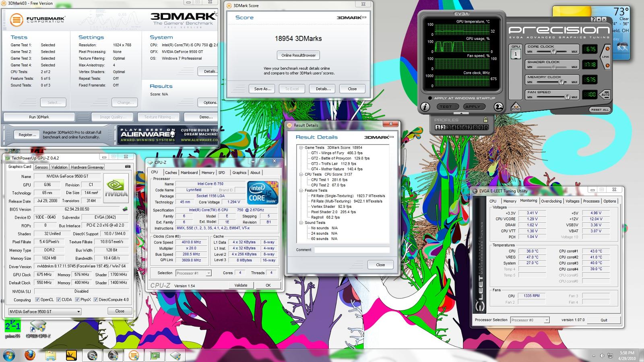Click Precision help question mark icon
This screenshot has width=644, height=362.
(x=593, y=19)
